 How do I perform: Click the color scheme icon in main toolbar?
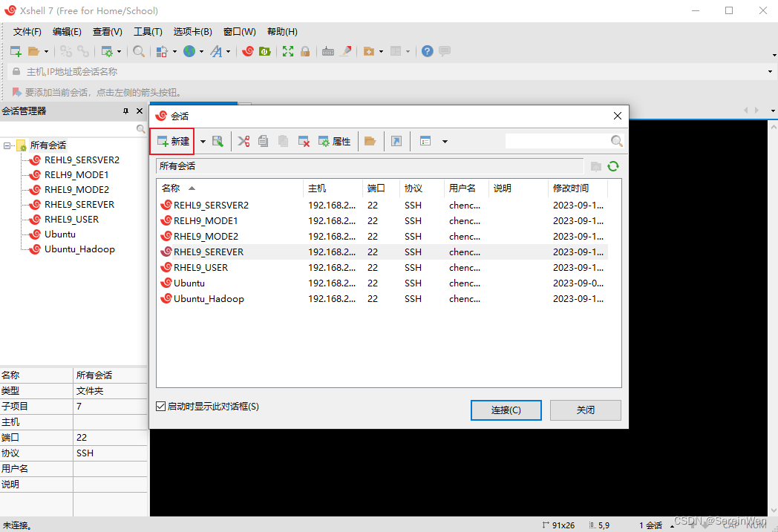click(162, 51)
